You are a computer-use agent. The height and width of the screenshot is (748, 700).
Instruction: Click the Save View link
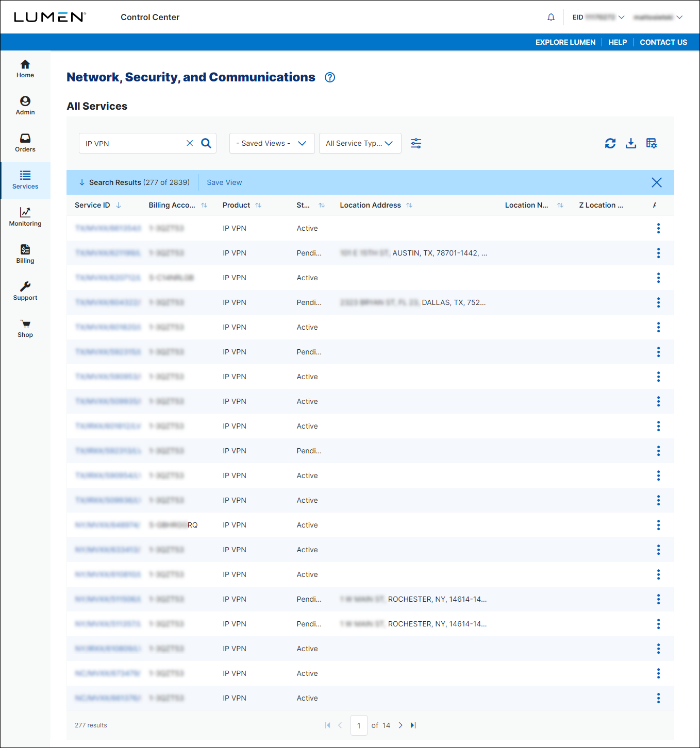tap(224, 182)
